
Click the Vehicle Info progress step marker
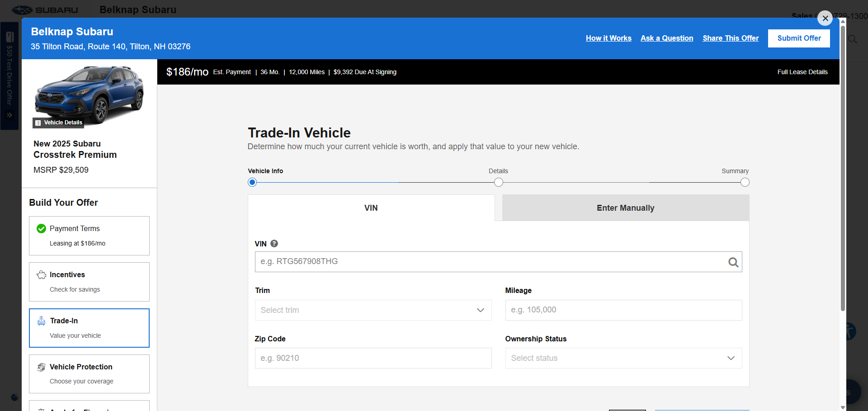click(x=252, y=182)
